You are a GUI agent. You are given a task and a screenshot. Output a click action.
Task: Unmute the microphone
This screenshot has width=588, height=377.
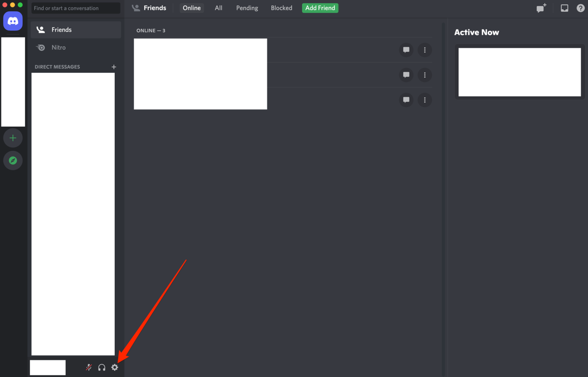point(89,368)
